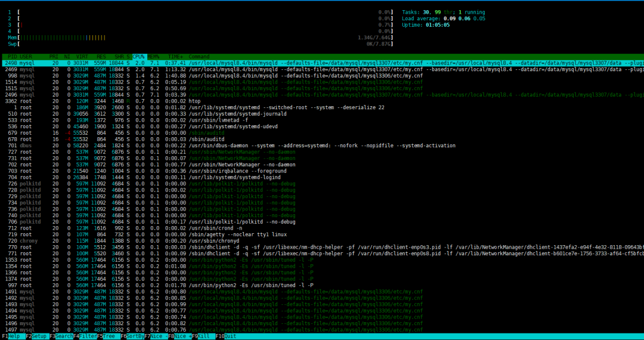The width and height of the screenshot is (644, 340).
Task: Select mysqld thread row PID 1514
Action: pos(322,82)
